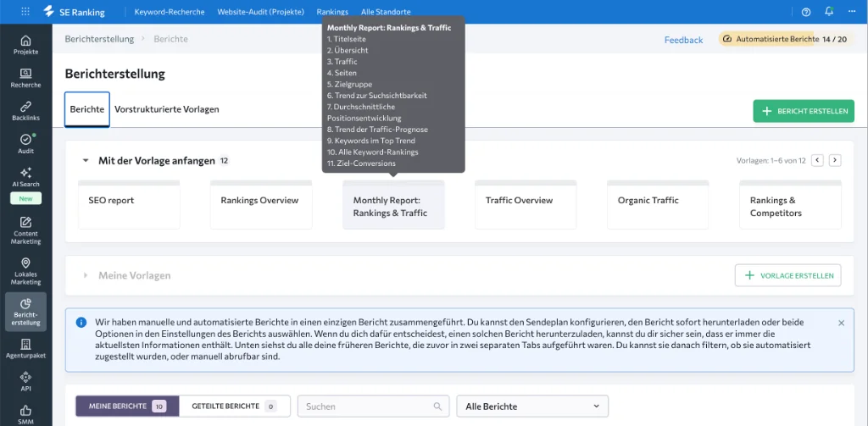Click the search magnifier icon in Suchen field
868x426 pixels.
pos(438,406)
